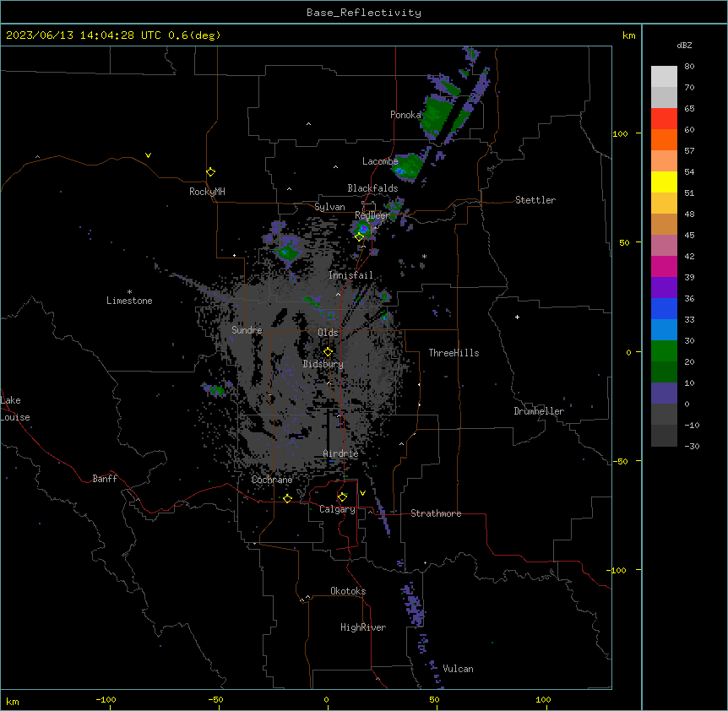Image resolution: width=728 pixels, height=711 pixels.
Task: Click the dBZ legend heading
Action: [684, 46]
